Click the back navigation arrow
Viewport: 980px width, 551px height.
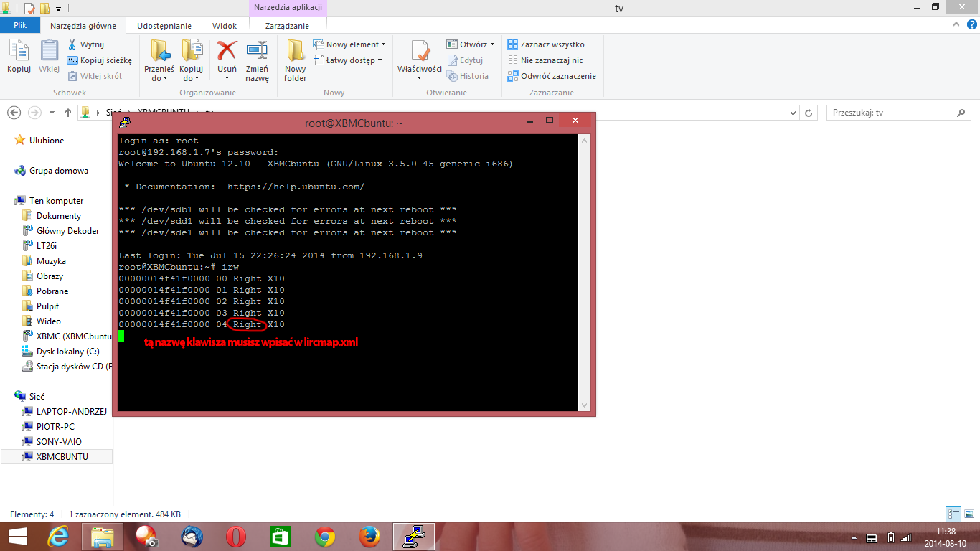(14, 113)
